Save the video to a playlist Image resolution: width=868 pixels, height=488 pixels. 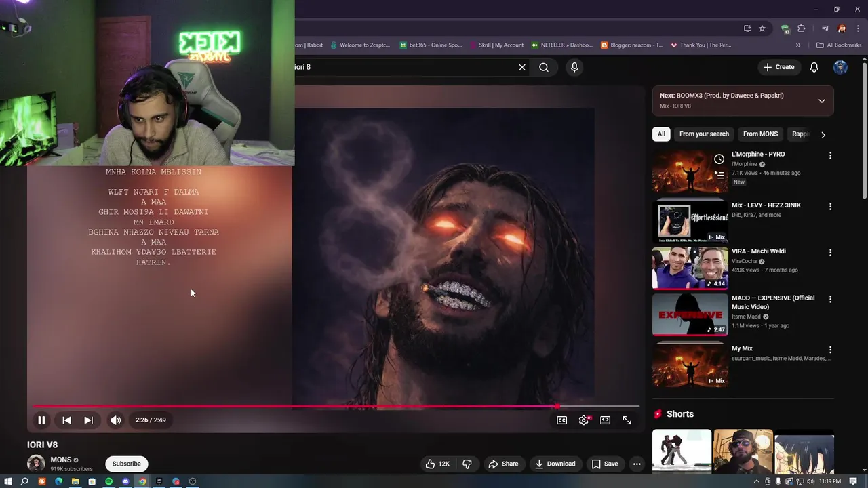tap(605, 464)
